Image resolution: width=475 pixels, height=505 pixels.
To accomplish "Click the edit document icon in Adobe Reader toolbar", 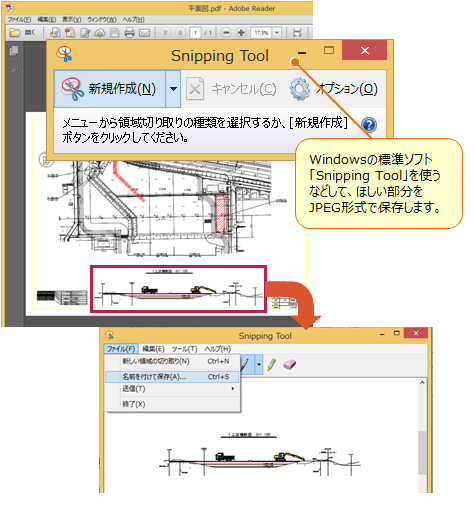I will click(x=85, y=32).
